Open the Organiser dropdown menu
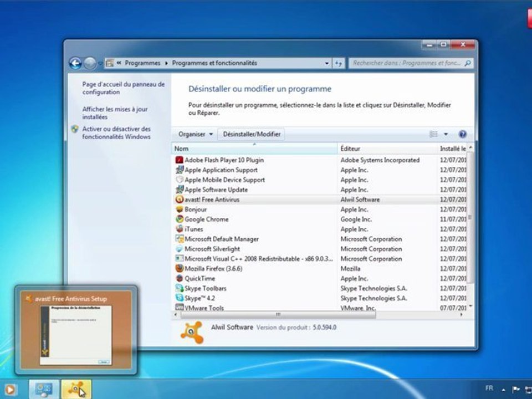532x399 pixels. 196,134
